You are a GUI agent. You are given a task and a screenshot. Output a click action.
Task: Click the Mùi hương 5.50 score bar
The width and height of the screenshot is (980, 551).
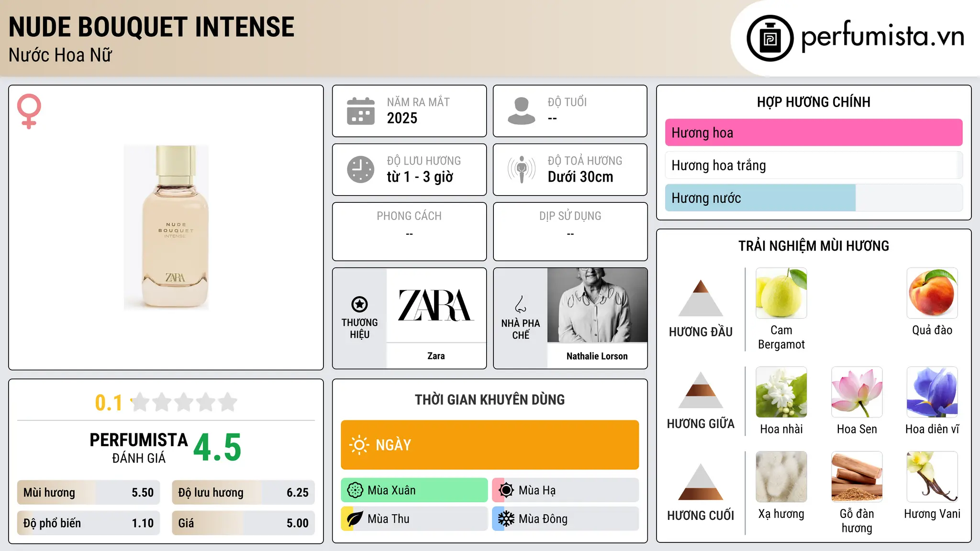[89, 492]
